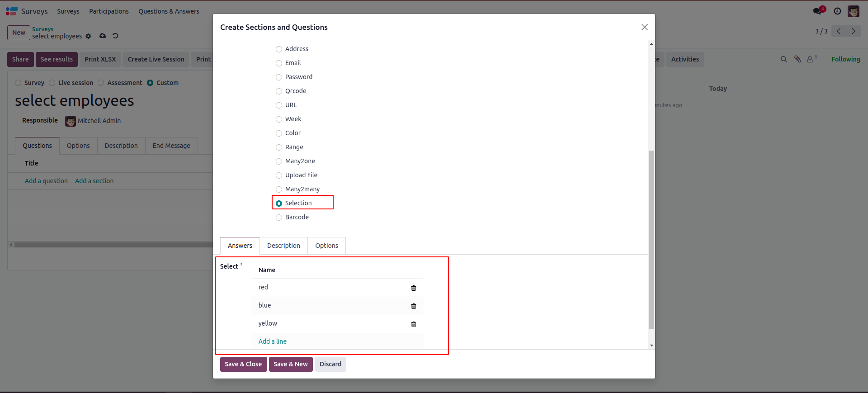The width and height of the screenshot is (868, 393).
Task: Select the Color question type
Action: point(279,133)
